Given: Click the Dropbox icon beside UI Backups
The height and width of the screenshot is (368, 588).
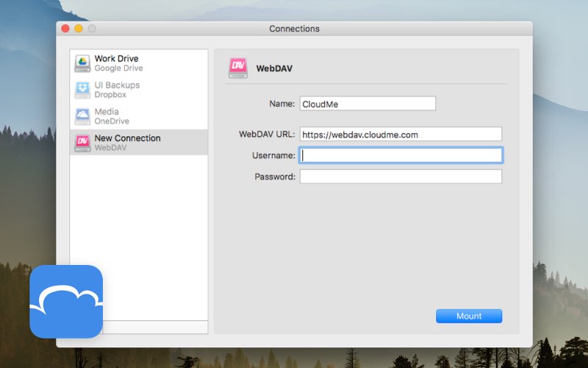Looking at the screenshot, I should (x=82, y=90).
